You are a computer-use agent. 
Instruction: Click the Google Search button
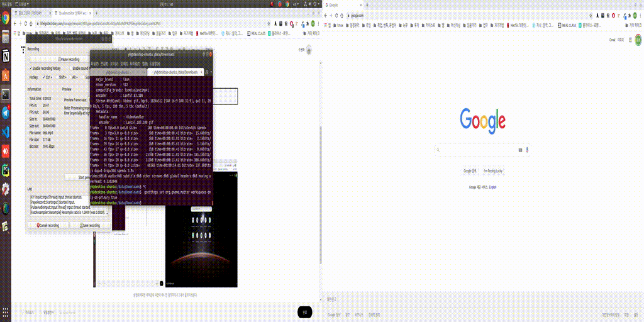tap(469, 171)
